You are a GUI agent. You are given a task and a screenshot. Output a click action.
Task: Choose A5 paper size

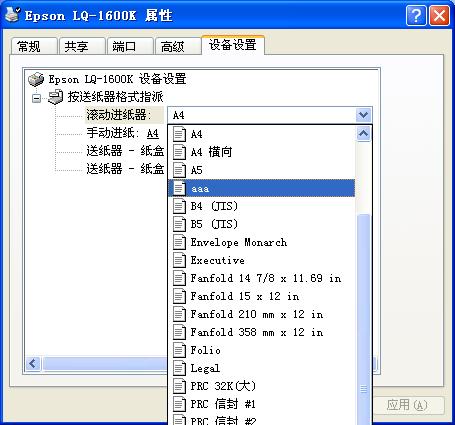tap(262, 170)
